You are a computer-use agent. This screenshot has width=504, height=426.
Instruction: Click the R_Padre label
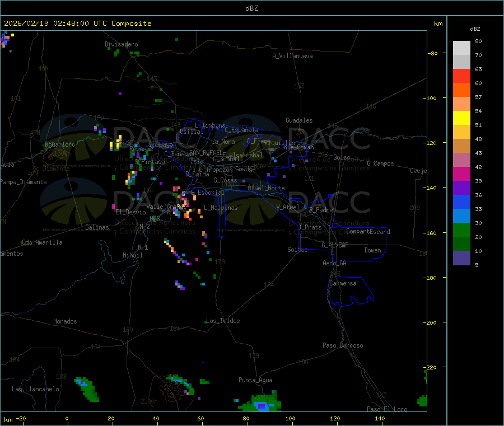coord(321,210)
